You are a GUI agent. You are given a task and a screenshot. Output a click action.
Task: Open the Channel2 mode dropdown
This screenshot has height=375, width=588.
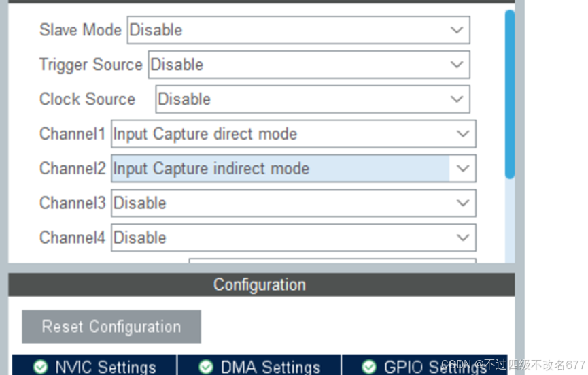click(x=294, y=169)
